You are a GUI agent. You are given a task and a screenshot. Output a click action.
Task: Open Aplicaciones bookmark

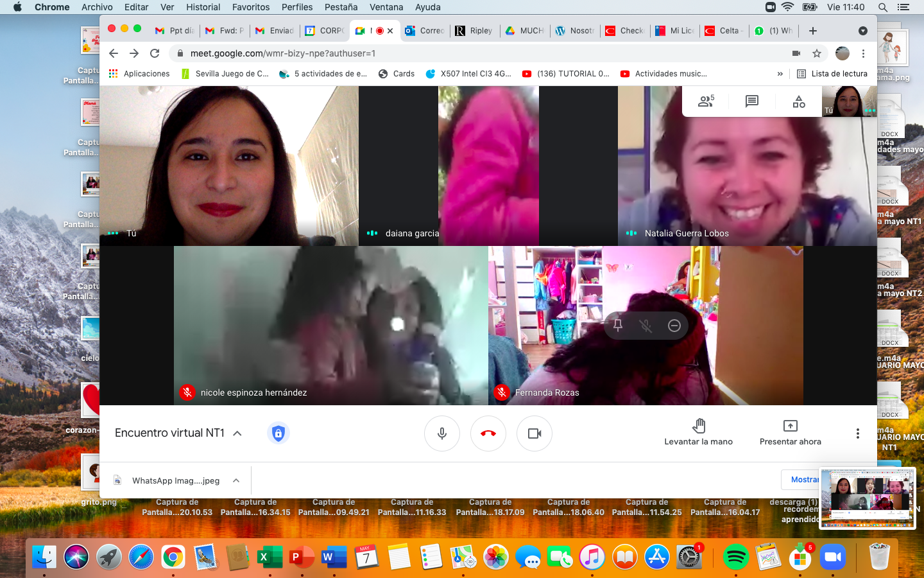(x=139, y=74)
